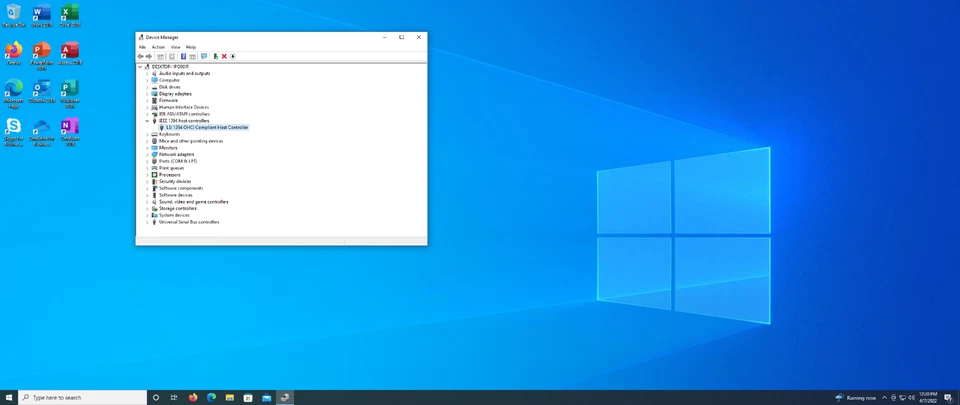
Task: Click the Raining now weather widget
Action: pos(855,398)
